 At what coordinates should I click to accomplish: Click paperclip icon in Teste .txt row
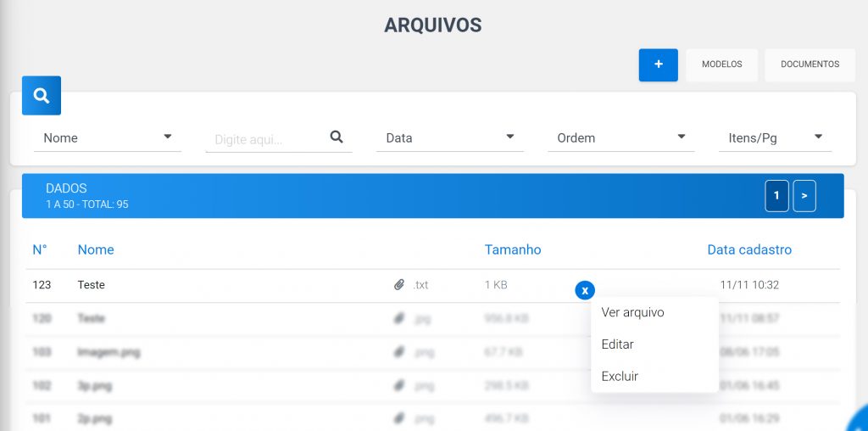click(398, 285)
